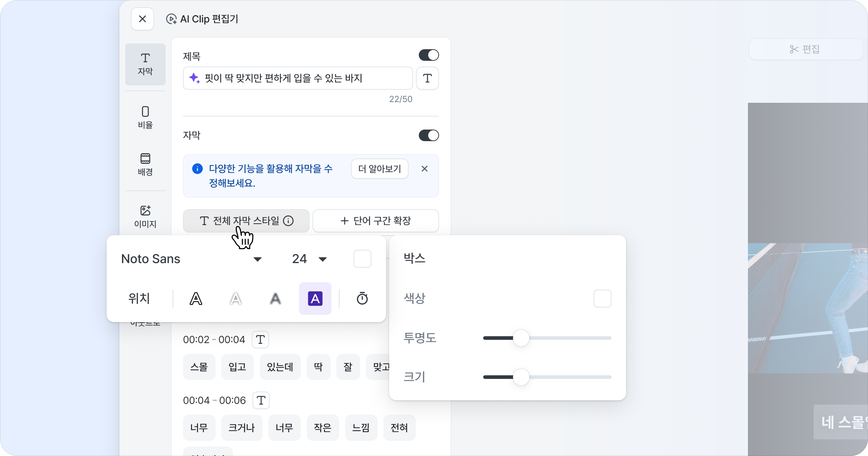Open T style for 00:02 - 00:04 segment
The image size is (868, 456).
[x=260, y=339]
